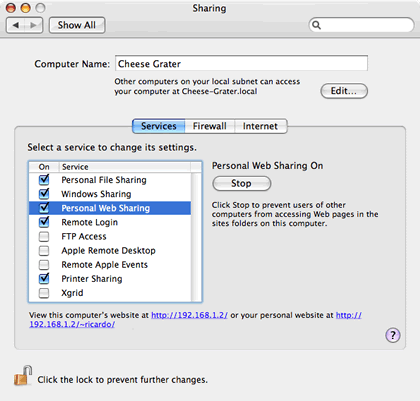Select the FTP Access row
The image size is (420, 401).
point(110,236)
